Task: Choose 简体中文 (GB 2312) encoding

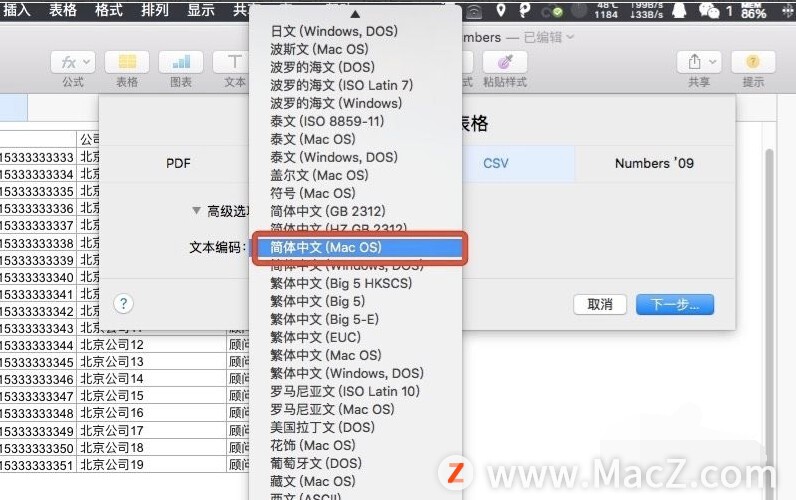Action: 355,211
